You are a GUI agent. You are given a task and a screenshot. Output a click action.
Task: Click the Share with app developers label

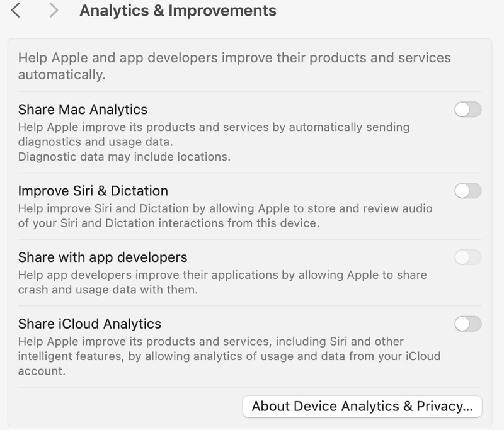click(x=102, y=257)
